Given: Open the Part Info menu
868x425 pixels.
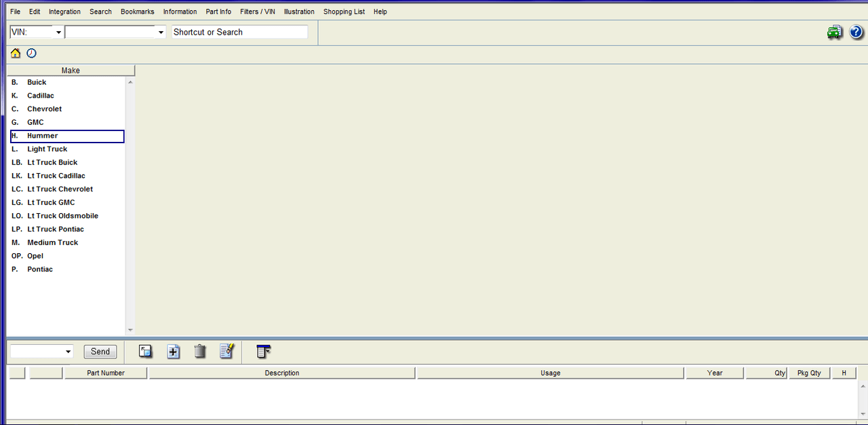Looking at the screenshot, I should click(x=218, y=12).
